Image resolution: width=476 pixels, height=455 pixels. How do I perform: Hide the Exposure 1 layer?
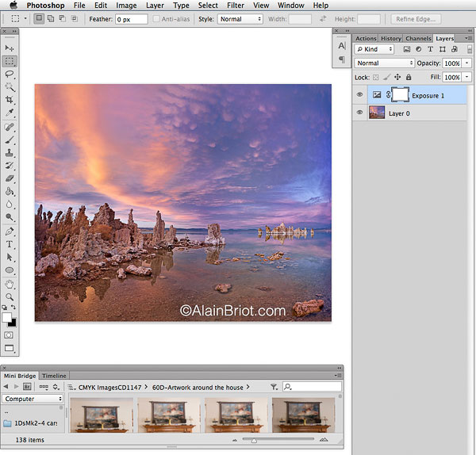click(x=359, y=95)
